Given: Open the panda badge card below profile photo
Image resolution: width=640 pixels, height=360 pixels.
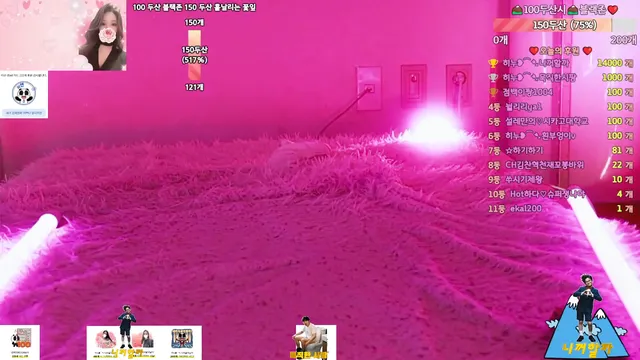Looking at the screenshot, I should click(24, 95).
